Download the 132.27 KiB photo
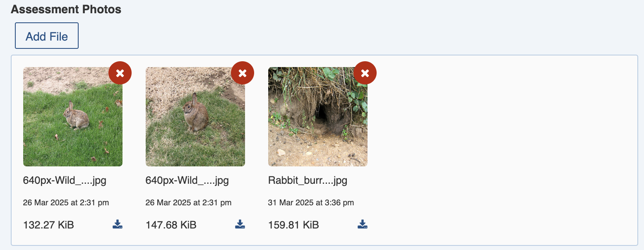 [x=118, y=225]
